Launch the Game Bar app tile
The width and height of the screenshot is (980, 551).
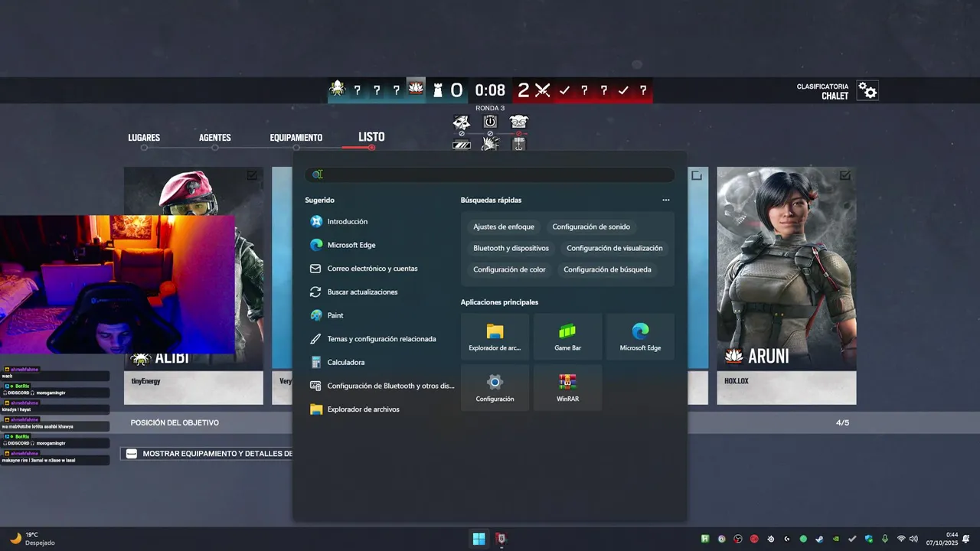tap(567, 337)
